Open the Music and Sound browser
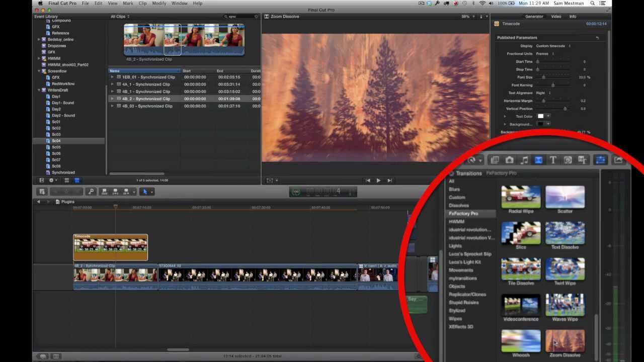Screen dimensions: 644x362 pyautogui.click(x=524, y=160)
